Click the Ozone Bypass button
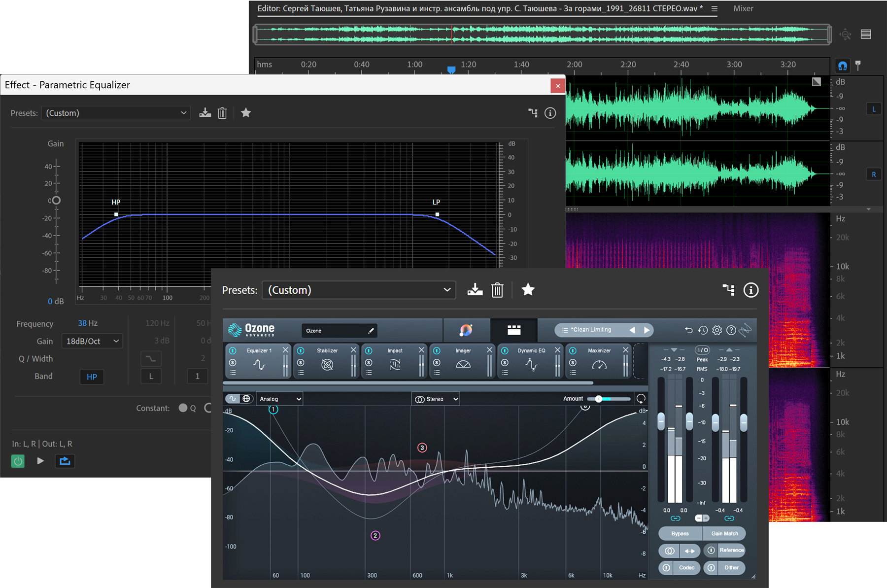The height and width of the screenshot is (588, 887). [680, 533]
